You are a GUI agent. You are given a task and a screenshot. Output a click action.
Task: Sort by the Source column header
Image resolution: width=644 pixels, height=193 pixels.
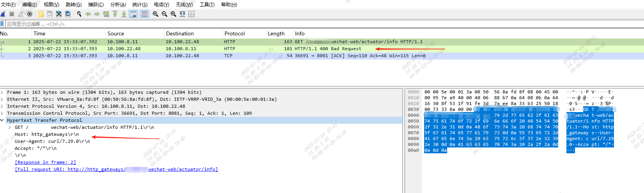click(135, 33)
